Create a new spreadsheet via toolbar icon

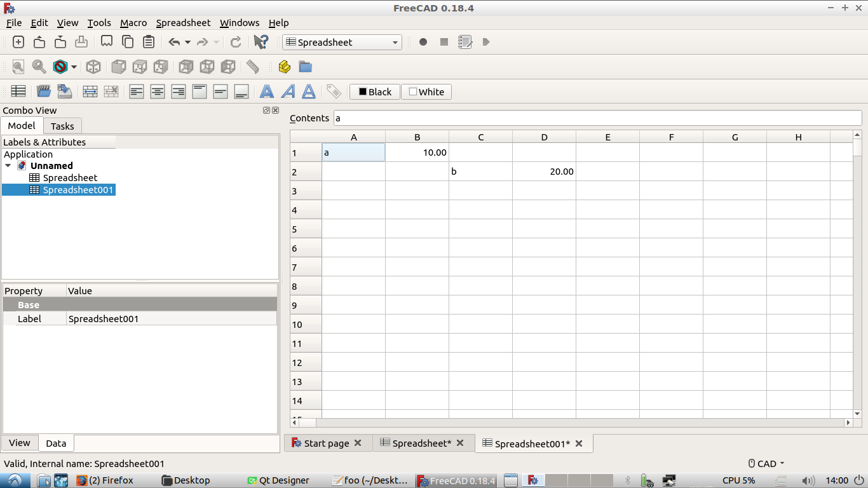(18, 91)
